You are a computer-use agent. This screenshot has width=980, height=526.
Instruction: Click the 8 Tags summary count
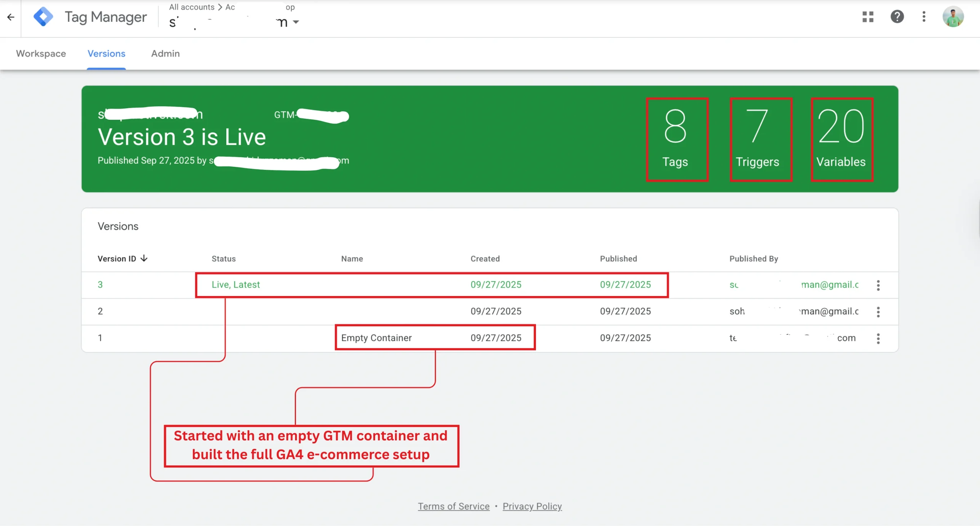676,139
